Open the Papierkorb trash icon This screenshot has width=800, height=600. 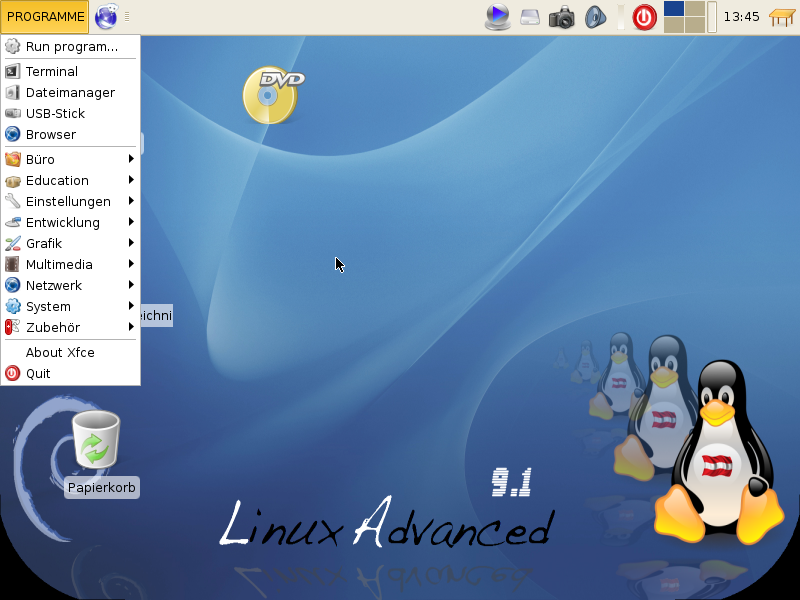point(96,440)
